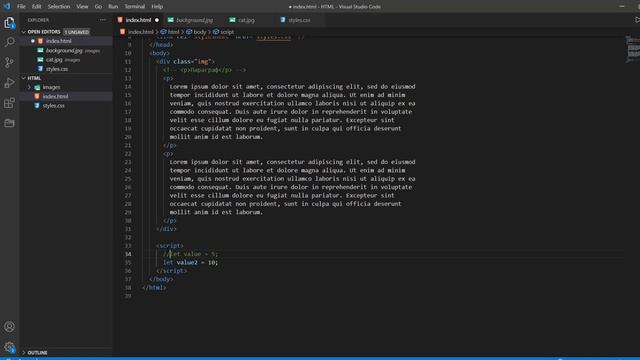This screenshot has width=640, height=360.
Task: Open index.html in HTML folder tree
Action: click(55, 96)
